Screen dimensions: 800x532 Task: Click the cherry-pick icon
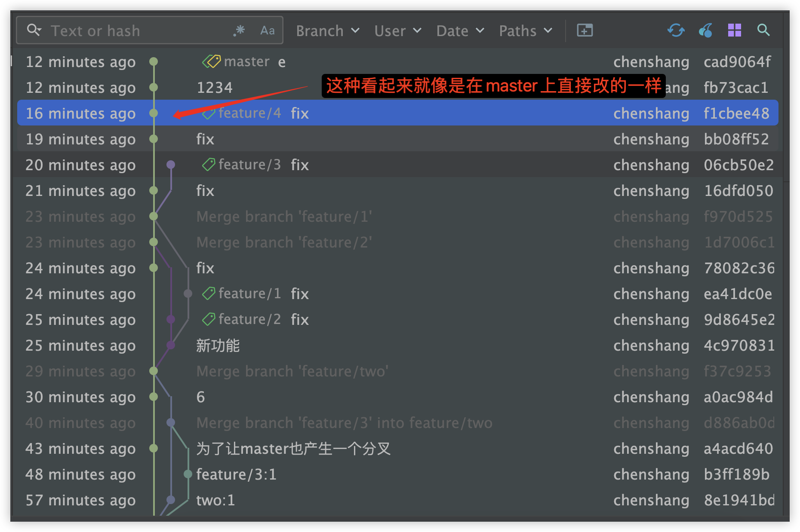point(705,31)
